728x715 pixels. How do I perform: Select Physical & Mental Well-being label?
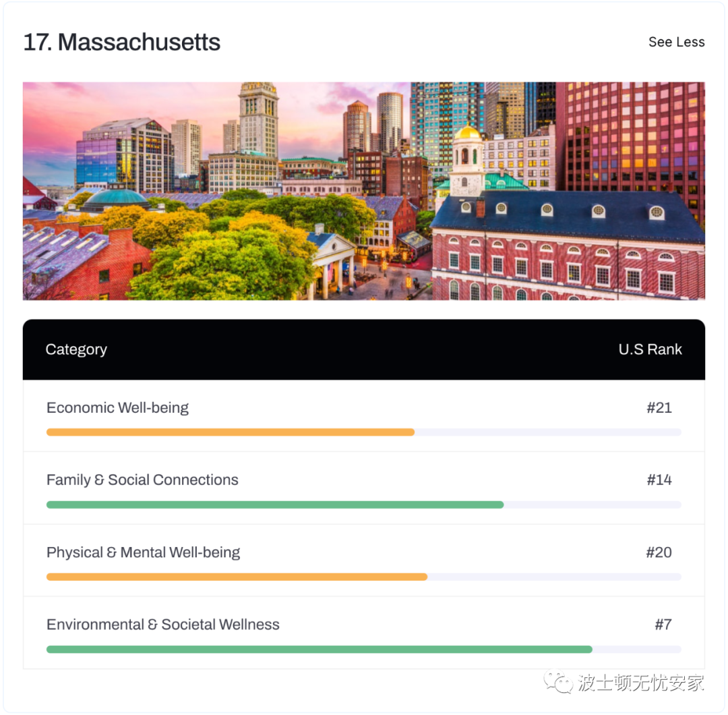click(x=143, y=552)
